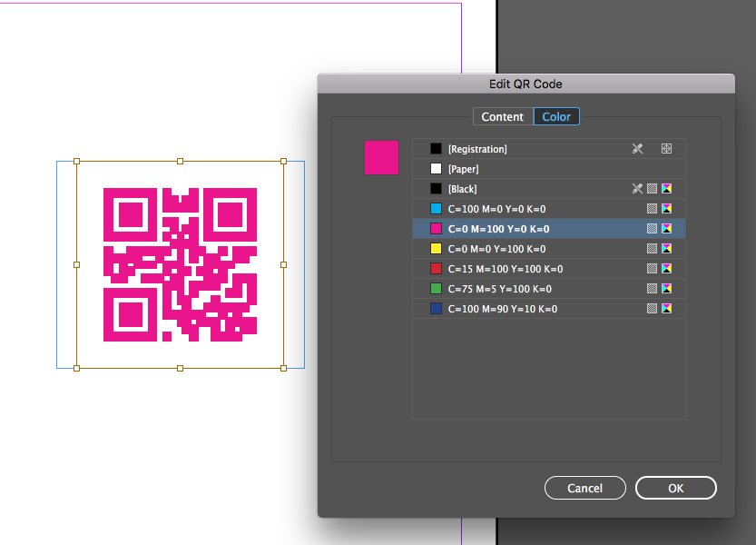Confirm with the OK button
756x545 pixels.
tap(675, 488)
